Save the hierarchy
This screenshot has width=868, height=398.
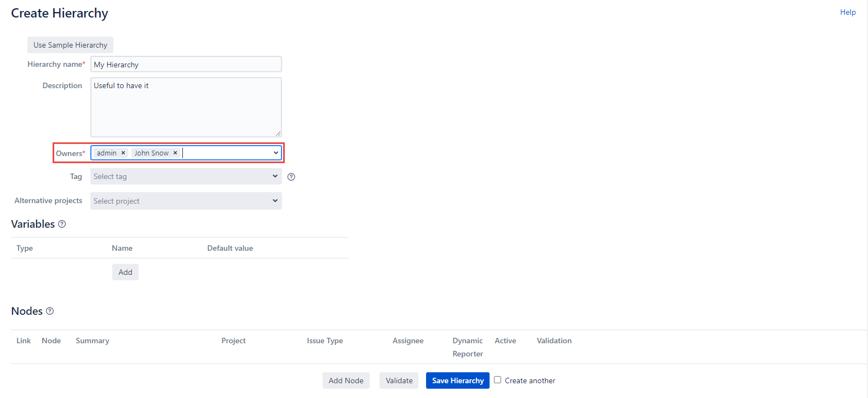pos(457,380)
